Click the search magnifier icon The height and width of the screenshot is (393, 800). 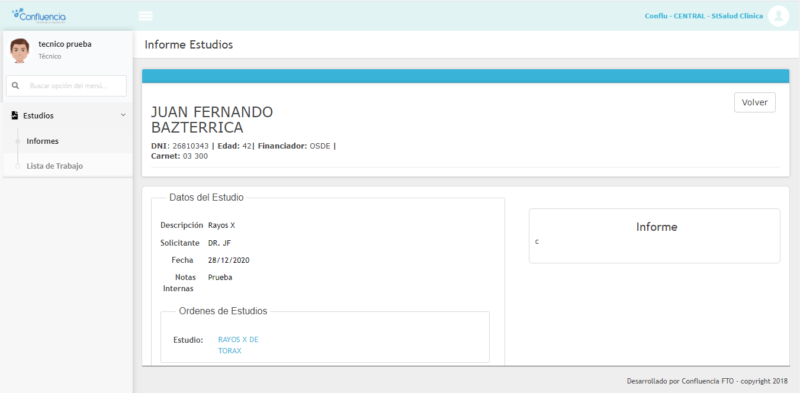coord(15,86)
